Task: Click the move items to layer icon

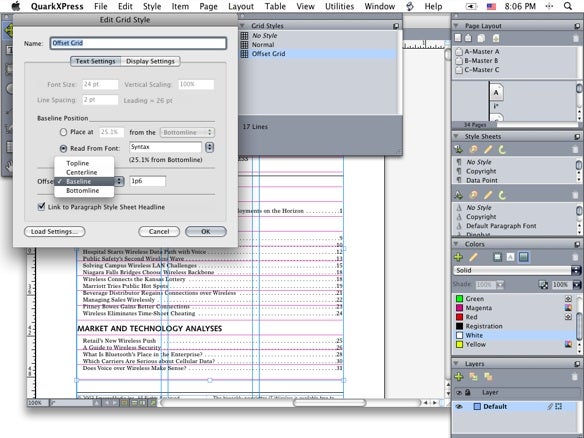Action: pyautogui.click(x=473, y=377)
